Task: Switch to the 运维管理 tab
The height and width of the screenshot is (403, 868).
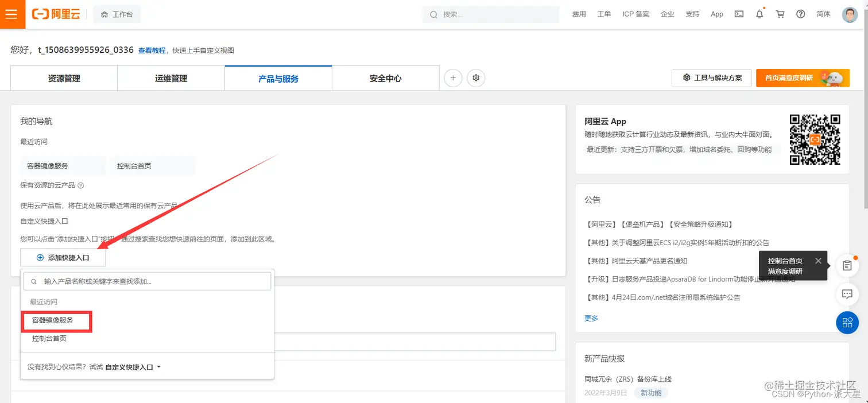Action: pos(171,78)
